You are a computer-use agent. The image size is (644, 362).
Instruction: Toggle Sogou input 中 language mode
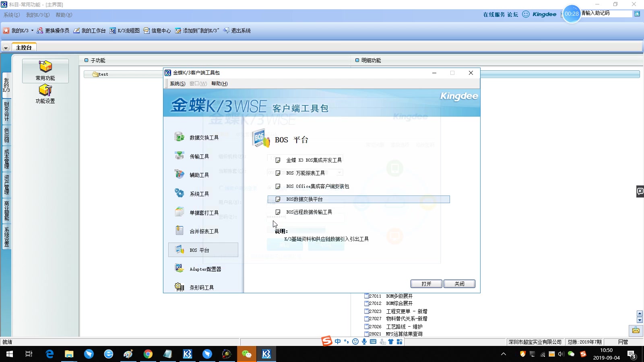[338, 341]
